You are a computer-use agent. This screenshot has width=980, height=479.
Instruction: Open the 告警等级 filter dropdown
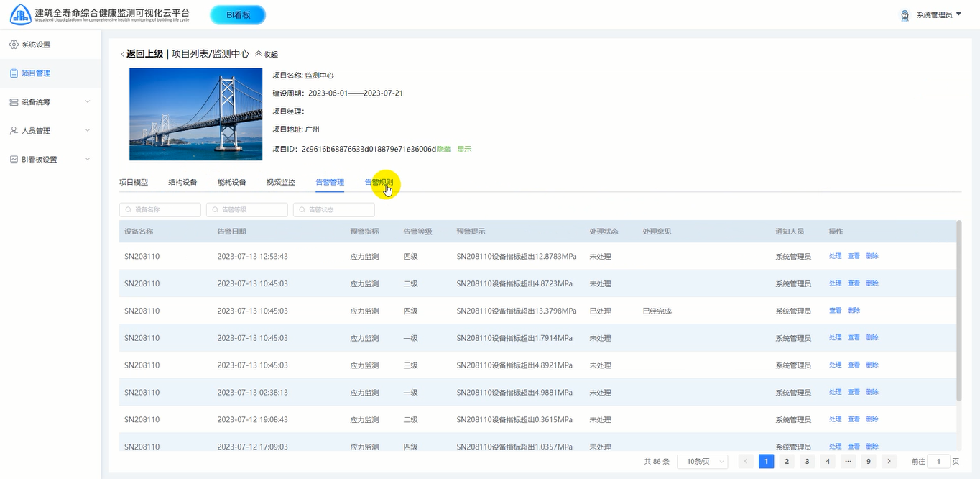point(247,210)
